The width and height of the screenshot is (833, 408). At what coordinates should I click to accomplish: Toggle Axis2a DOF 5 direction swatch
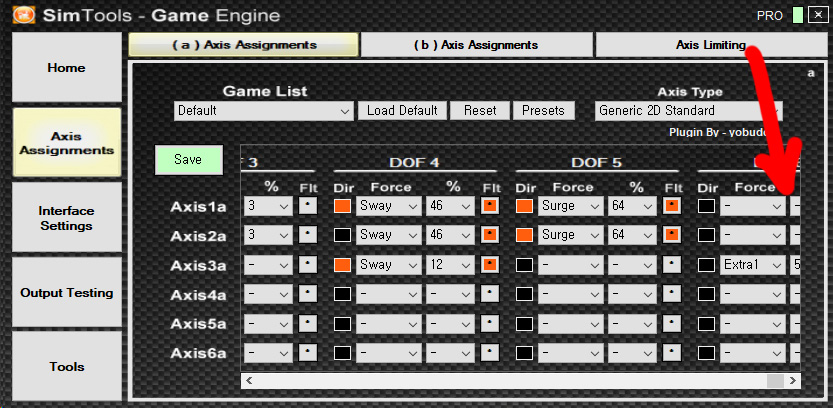pyautogui.click(x=524, y=235)
